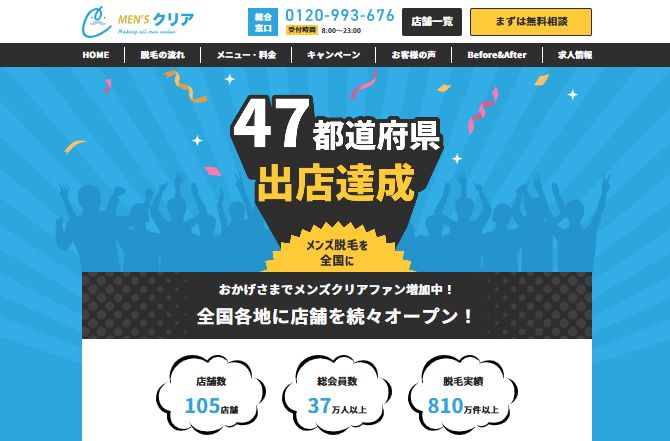Image resolution: width=670 pixels, height=441 pixels.
Task: Open 求人情報 menu item
Action: tap(575, 55)
